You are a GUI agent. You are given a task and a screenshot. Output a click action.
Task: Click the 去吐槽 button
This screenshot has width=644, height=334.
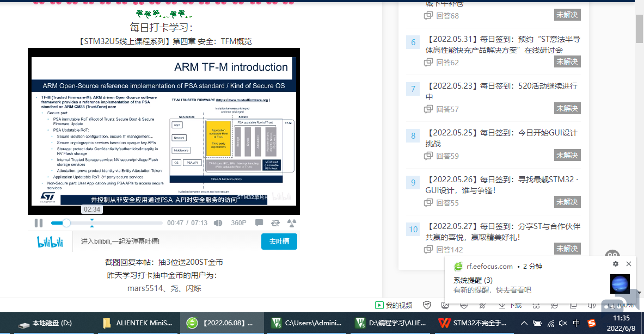(x=279, y=242)
